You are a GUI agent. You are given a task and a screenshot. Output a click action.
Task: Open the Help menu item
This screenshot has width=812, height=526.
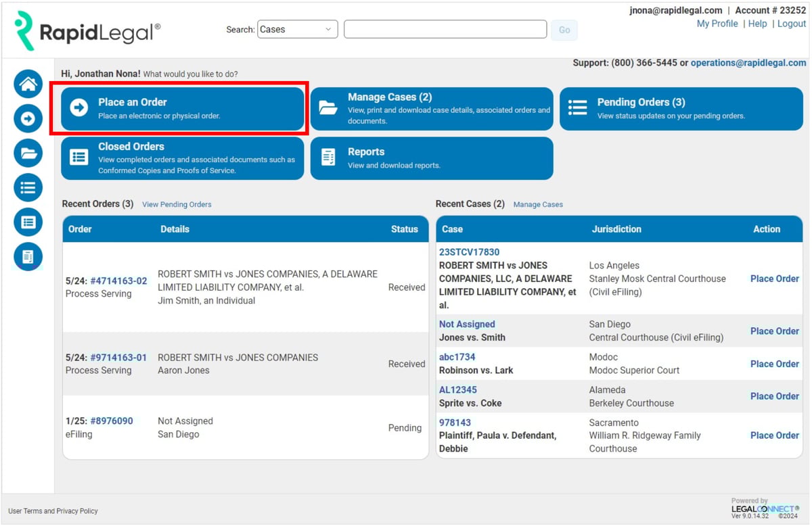click(757, 23)
